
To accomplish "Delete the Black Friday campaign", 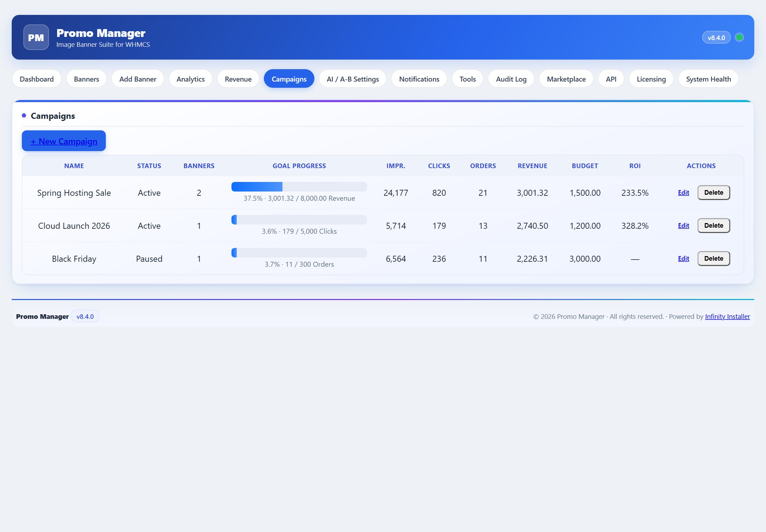I will point(714,259).
